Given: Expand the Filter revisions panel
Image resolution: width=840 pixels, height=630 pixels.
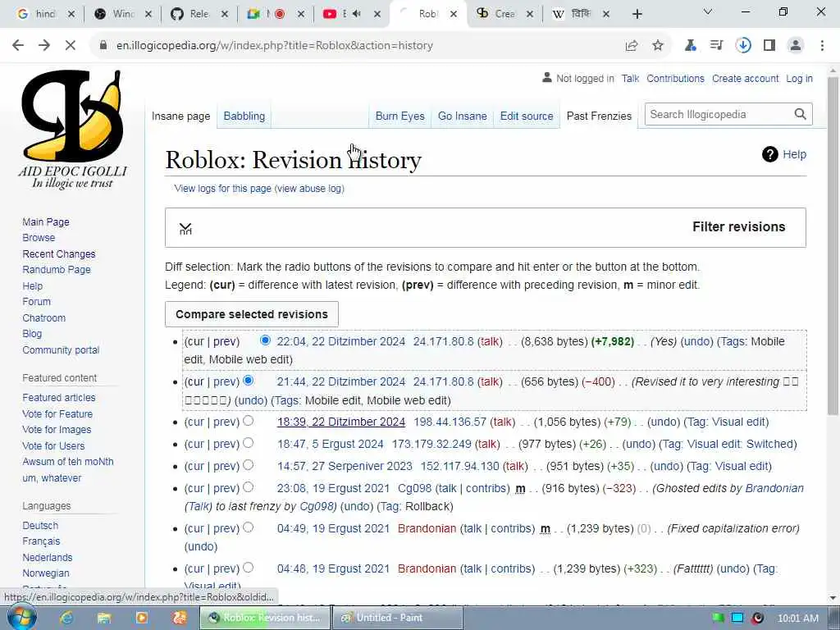Looking at the screenshot, I should tap(486, 227).
